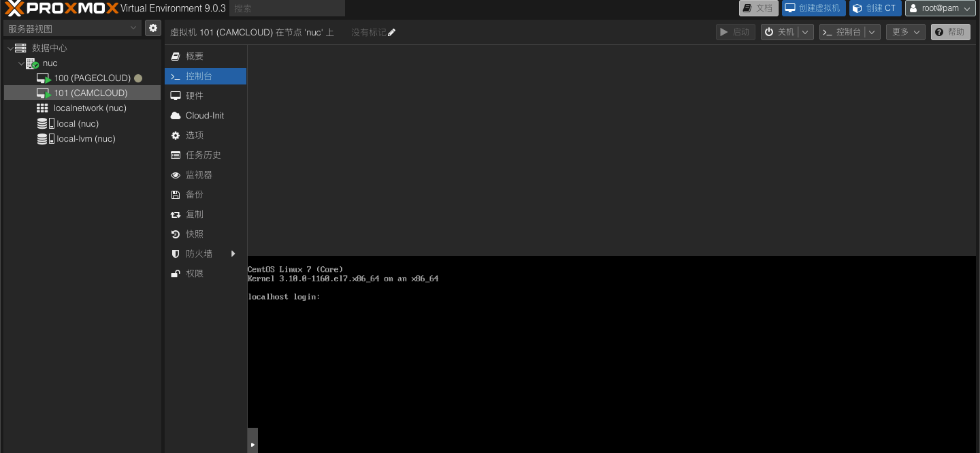Open the server view gear settings
This screenshot has height=453, width=980.
click(x=153, y=28)
